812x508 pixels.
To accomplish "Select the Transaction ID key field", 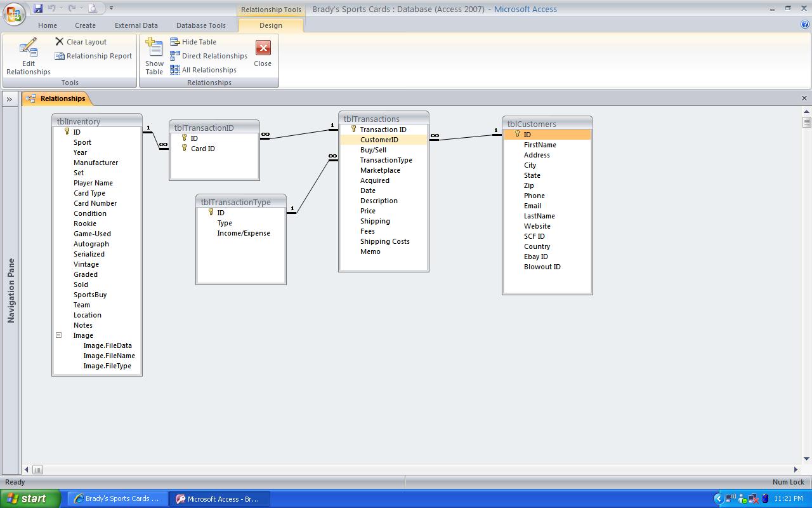I will coord(384,130).
